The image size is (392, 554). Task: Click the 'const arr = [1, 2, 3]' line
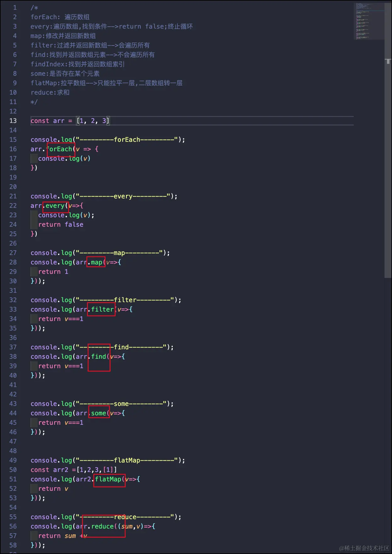70,121
